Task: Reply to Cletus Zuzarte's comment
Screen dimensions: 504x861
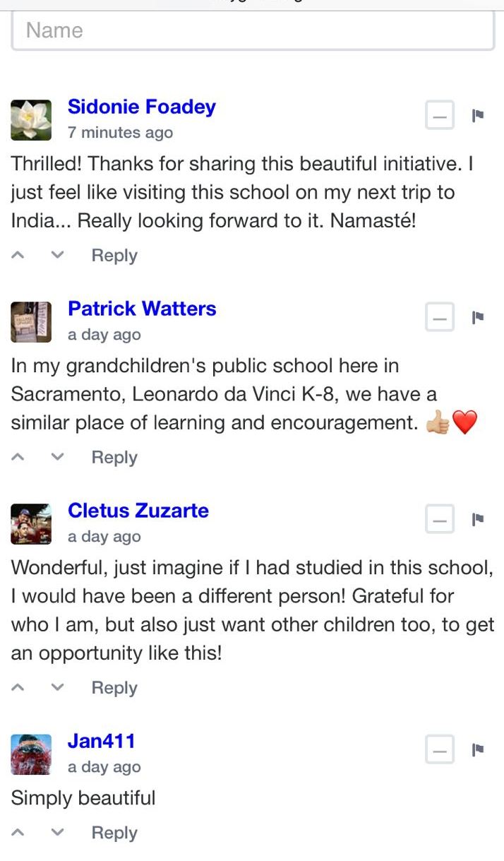Action: pyautogui.click(x=114, y=688)
